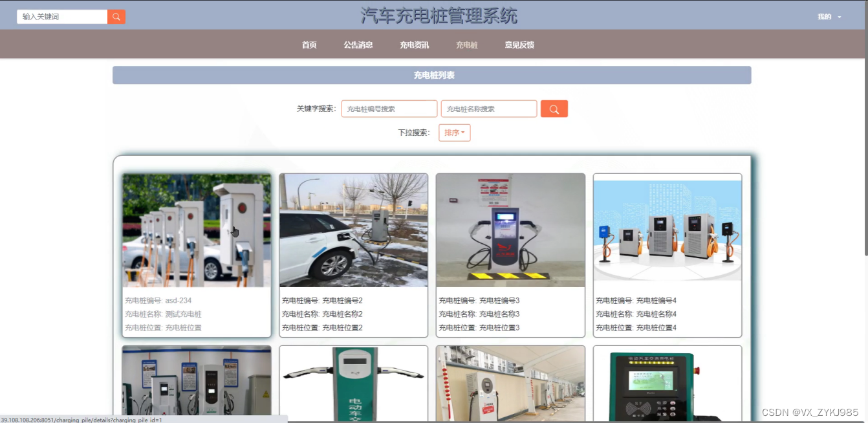The height and width of the screenshot is (423, 868).
Task: Click text 充电桩位置: 充电桩位置3
Action: pyautogui.click(x=479, y=328)
